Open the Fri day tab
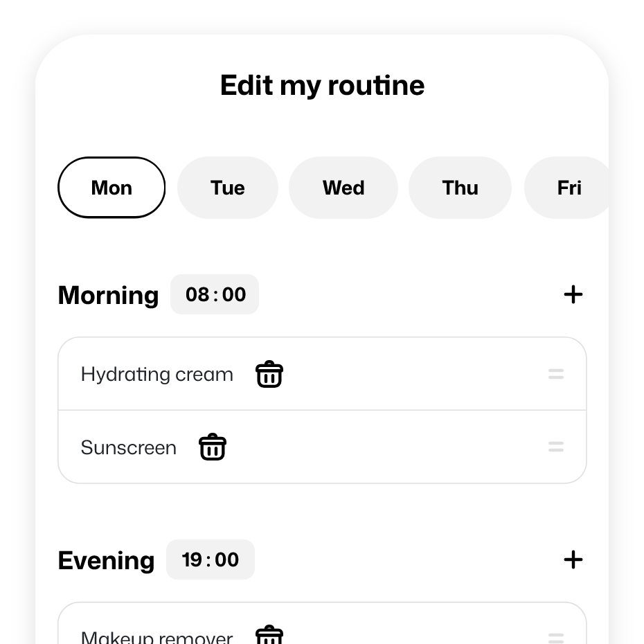644x644 pixels. click(569, 188)
